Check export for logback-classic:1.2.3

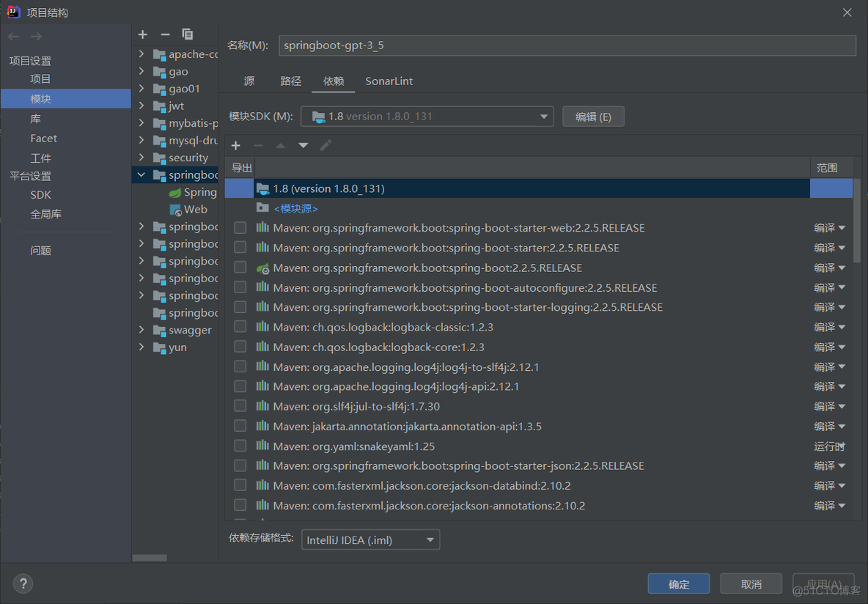[240, 327]
